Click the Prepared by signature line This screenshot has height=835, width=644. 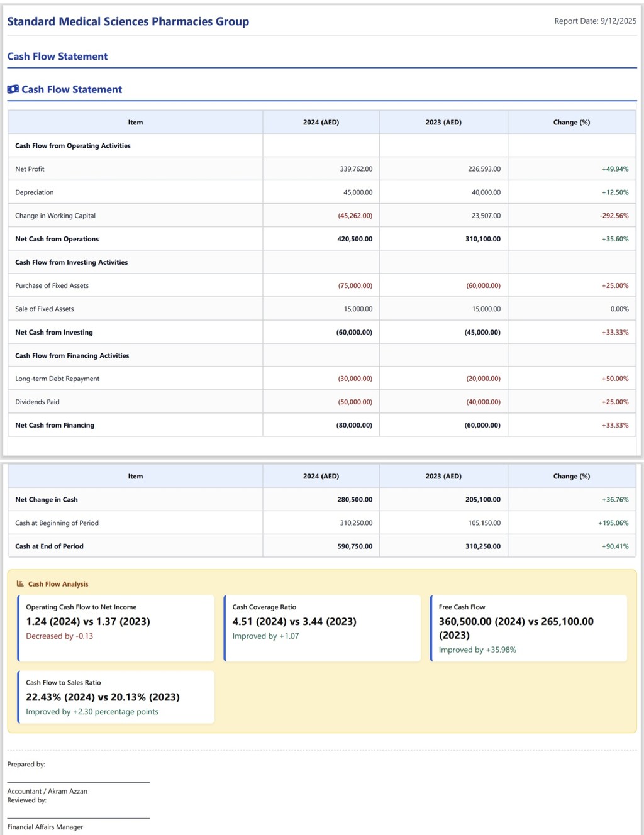click(78, 782)
